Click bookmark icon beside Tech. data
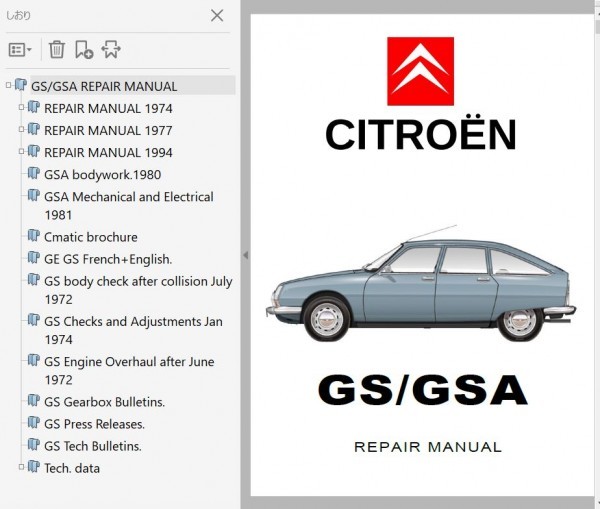The width and height of the screenshot is (600, 509). tap(34, 467)
